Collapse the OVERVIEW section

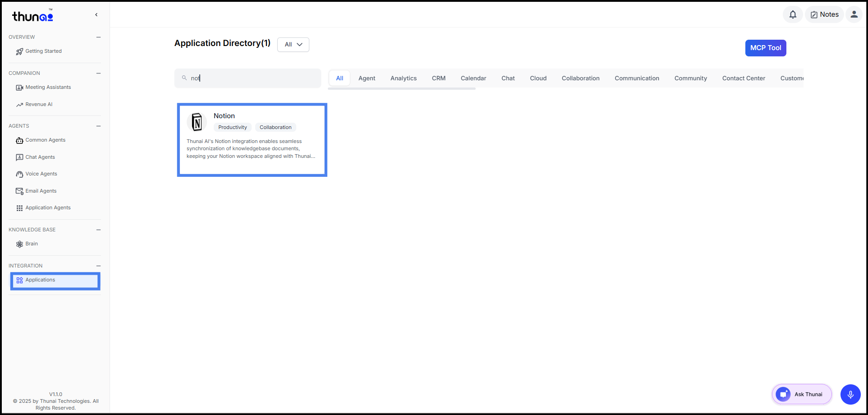98,37
